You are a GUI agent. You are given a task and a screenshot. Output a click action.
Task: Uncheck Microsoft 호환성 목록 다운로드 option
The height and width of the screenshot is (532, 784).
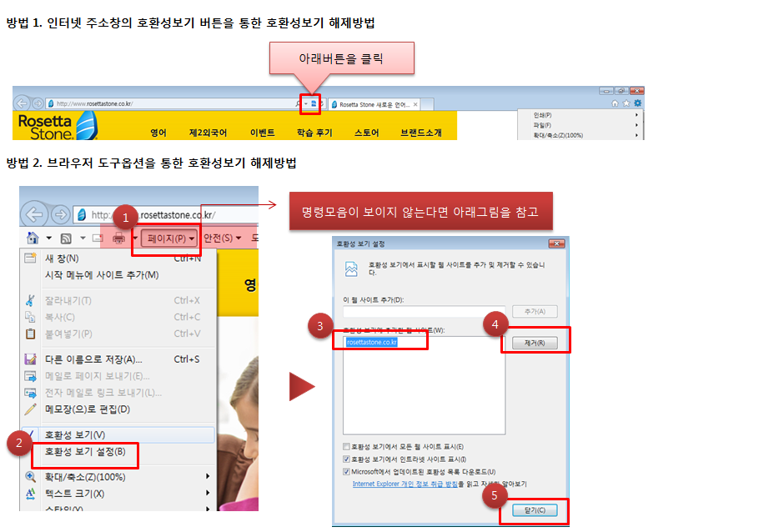344,471
